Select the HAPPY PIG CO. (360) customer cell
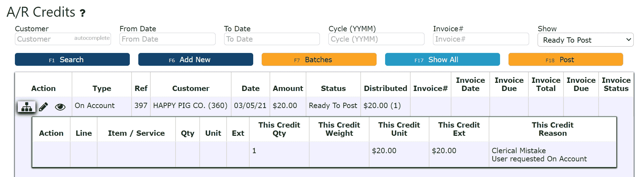Viewport: 644px width, 177px height. point(190,106)
